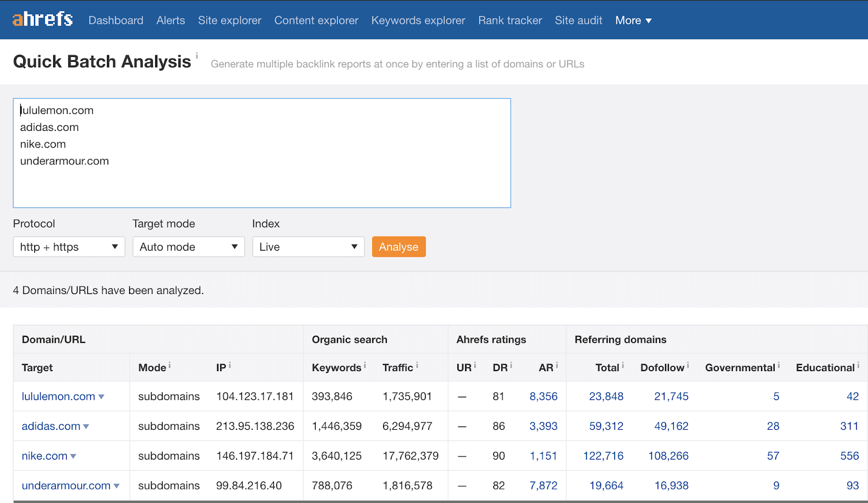Open nike AR value 1,151

(x=544, y=456)
